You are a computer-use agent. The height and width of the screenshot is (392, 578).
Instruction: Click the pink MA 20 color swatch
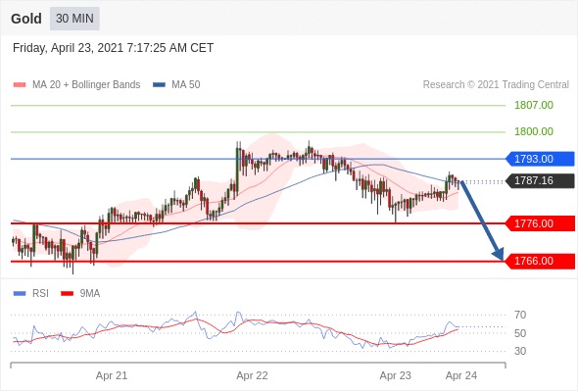20,85
